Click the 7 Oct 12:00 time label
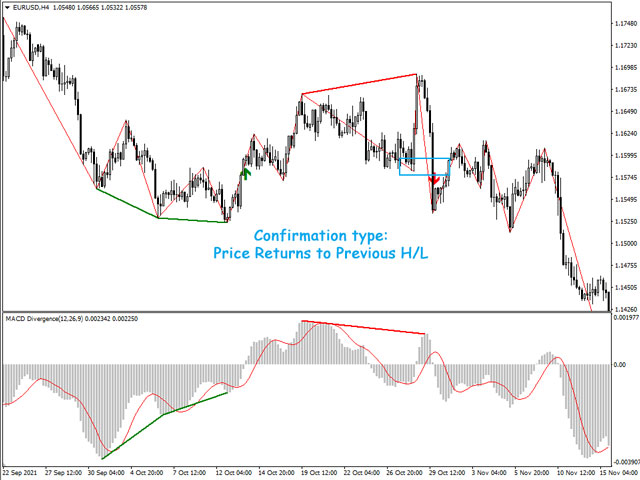The height and width of the screenshot is (480, 640). click(190, 473)
